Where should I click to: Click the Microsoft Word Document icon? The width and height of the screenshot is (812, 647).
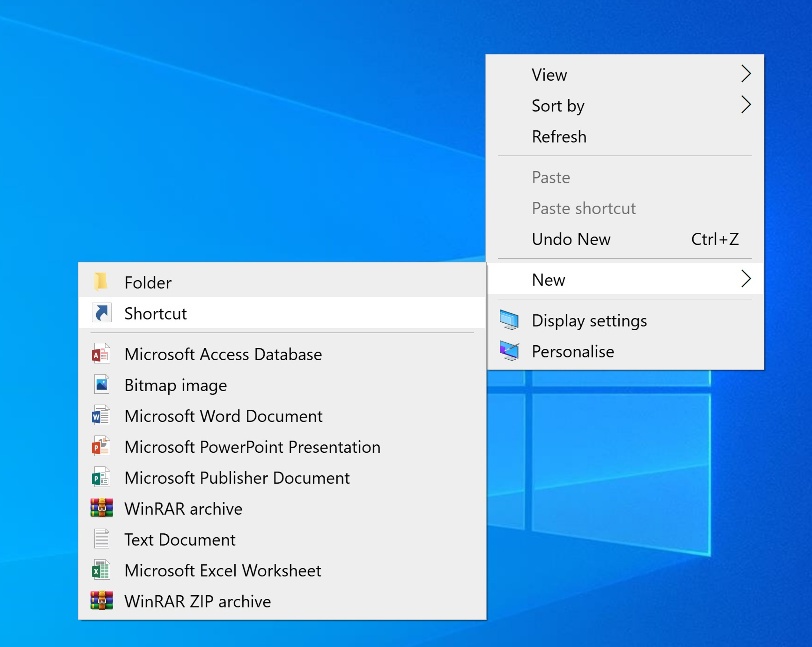click(101, 415)
